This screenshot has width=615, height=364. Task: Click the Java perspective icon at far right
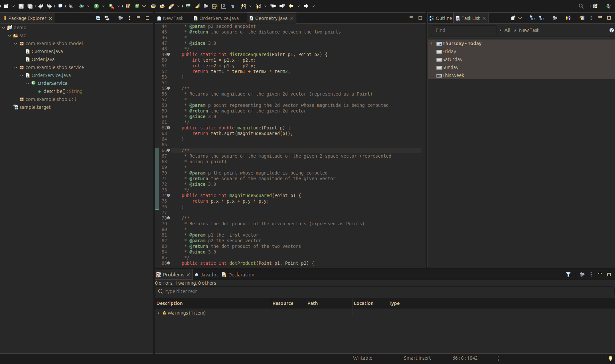(608, 6)
